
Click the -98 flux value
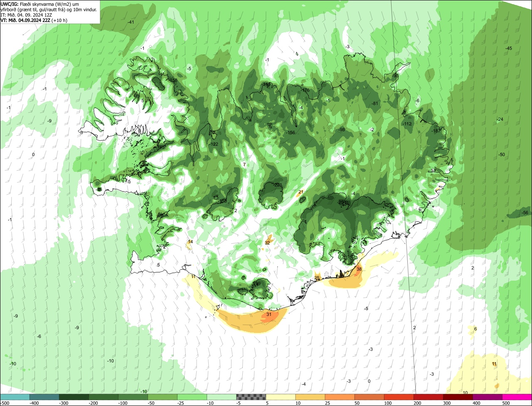(342, 130)
